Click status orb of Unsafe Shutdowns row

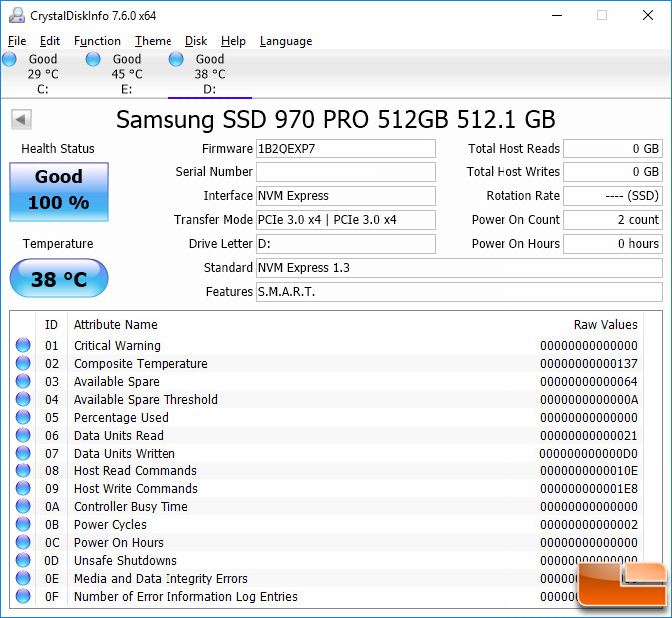pyautogui.click(x=23, y=560)
